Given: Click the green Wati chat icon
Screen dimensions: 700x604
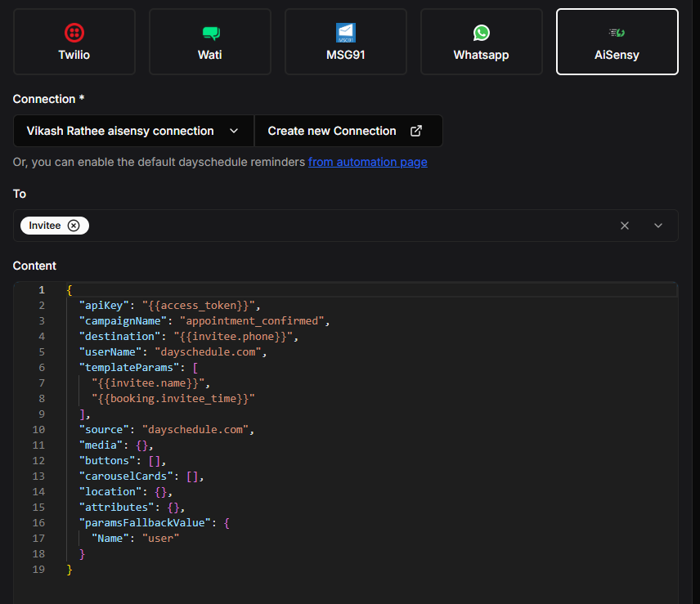Looking at the screenshot, I should (211, 33).
